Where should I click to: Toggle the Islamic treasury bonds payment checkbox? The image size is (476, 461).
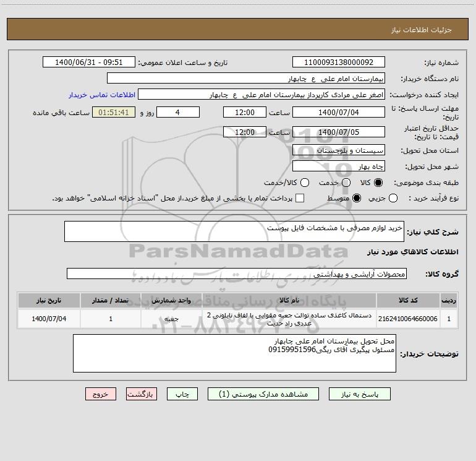click(x=300, y=198)
